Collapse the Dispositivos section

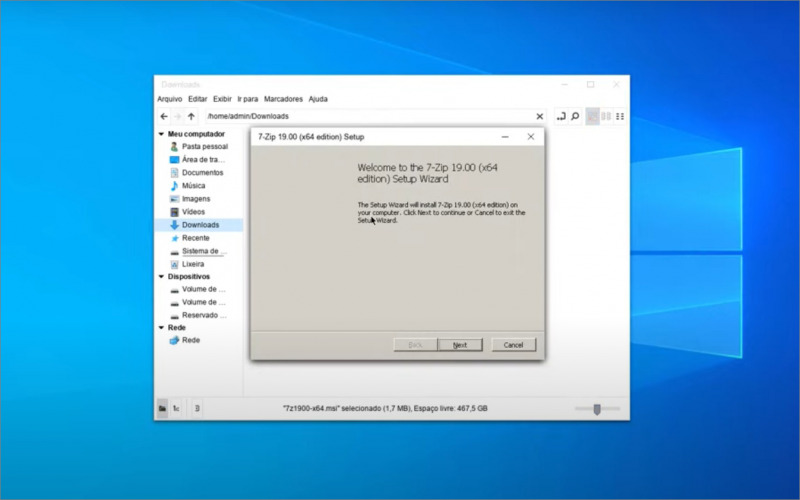coord(161,276)
